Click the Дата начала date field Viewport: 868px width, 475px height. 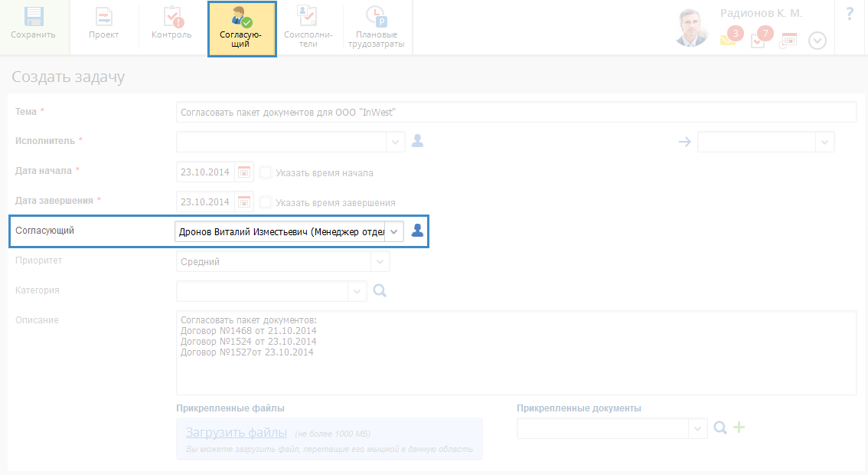tap(205, 172)
